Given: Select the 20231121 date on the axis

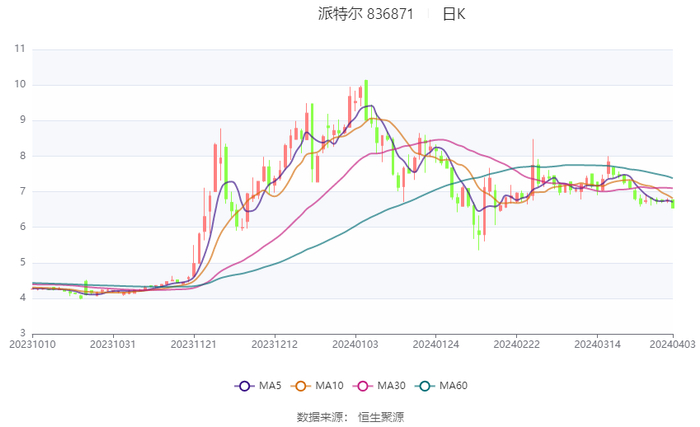Looking at the screenshot, I should (194, 345).
